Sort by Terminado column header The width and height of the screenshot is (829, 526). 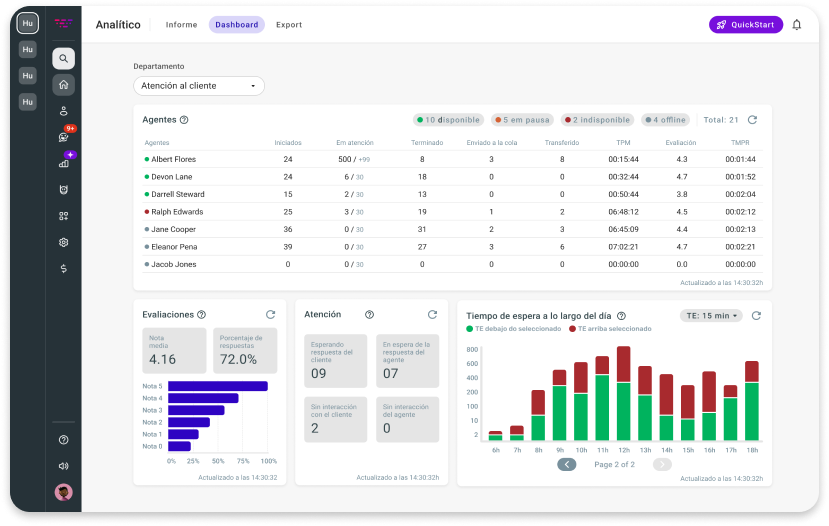pyautogui.click(x=427, y=143)
